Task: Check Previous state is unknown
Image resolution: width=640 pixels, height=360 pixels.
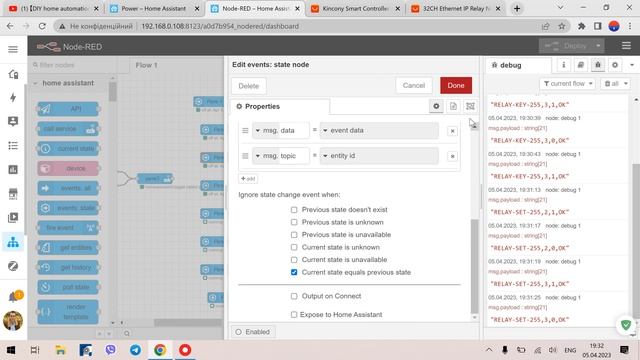Action: [x=294, y=222]
